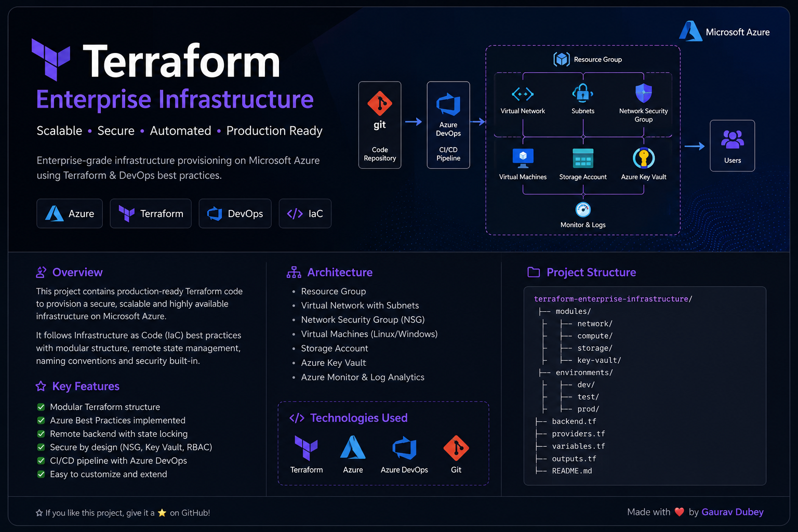Click the checkmark beside CI/CD pipeline with Azure DevOps
Screen dimensions: 798x532
[x=41, y=460]
